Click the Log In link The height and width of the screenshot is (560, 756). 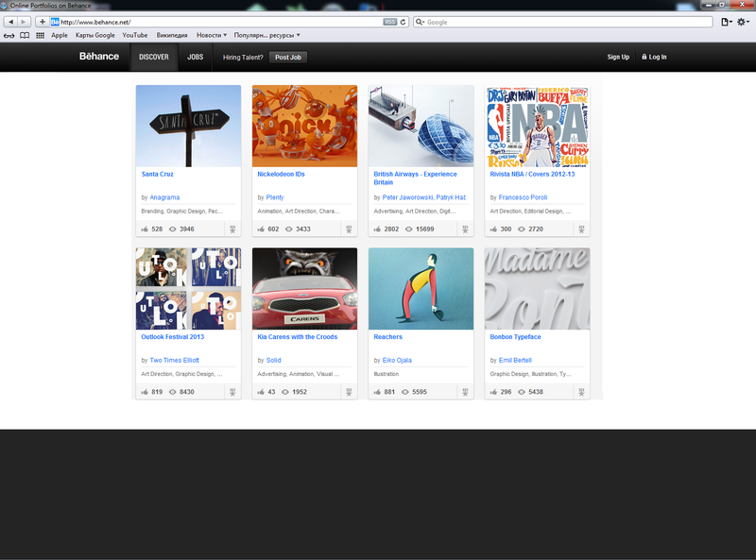tap(654, 57)
